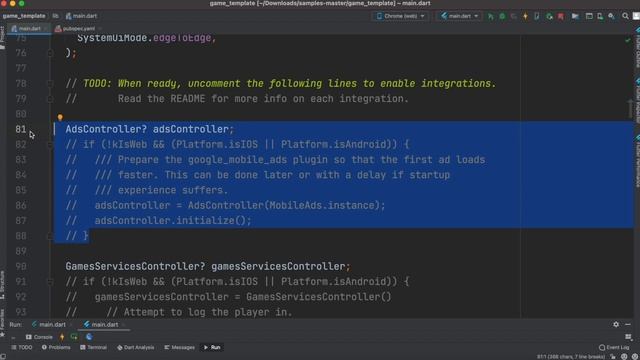Click Open DevTools blue icon in Run panel
This screenshot has width=640, height=360.
(89, 337)
